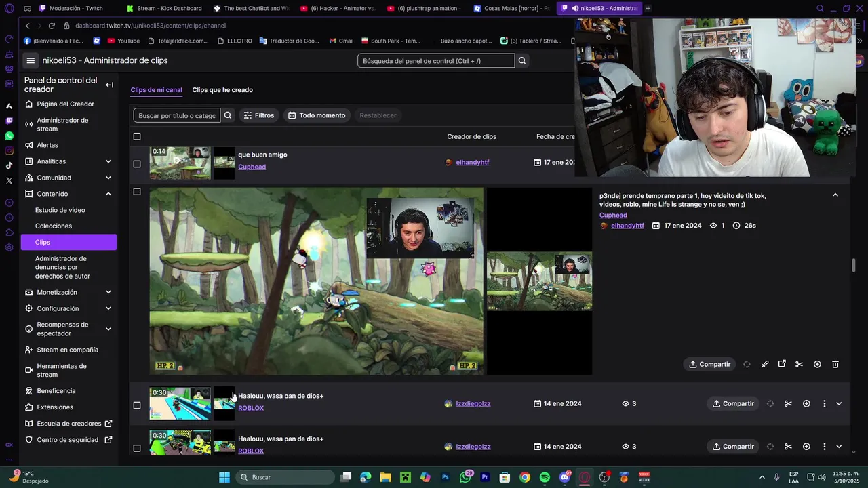The image size is (868, 488).
Task: Expand the Analíticas menu section
Action: pos(108,161)
